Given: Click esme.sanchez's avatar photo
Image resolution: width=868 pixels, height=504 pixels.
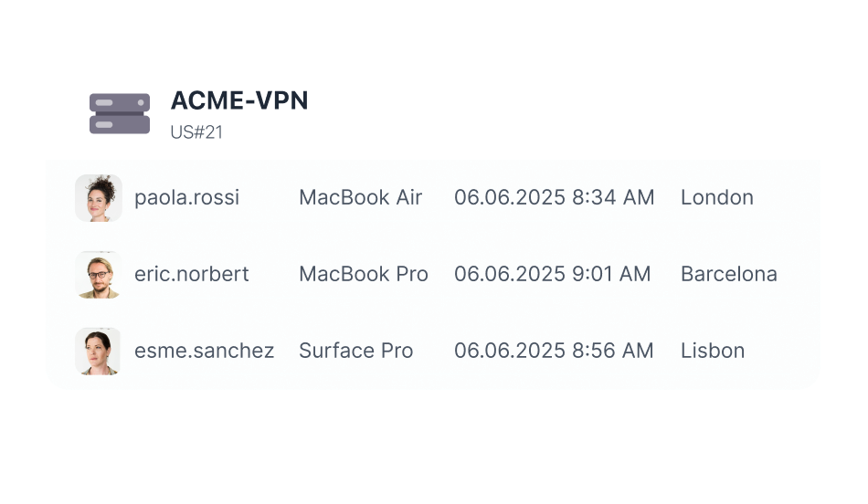Looking at the screenshot, I should pyautogui.click(x=99, y=352).
